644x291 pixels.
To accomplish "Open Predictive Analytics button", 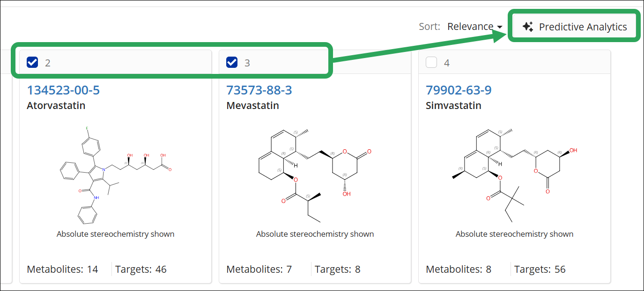I will pos(575,27).
